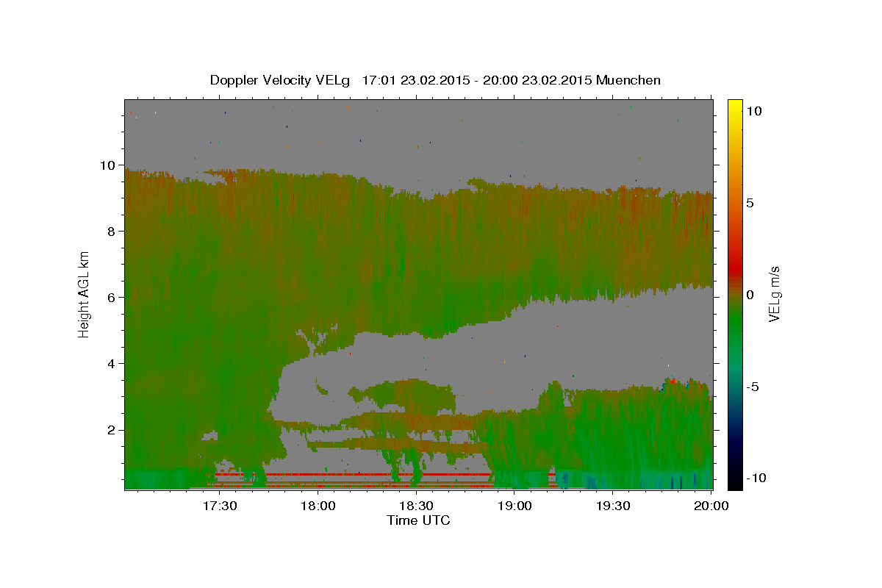Image resolution: width=882 pixels, height=588 pixels.
Task: Click the 17:30 time axis label
Action: tap(219, 506)
